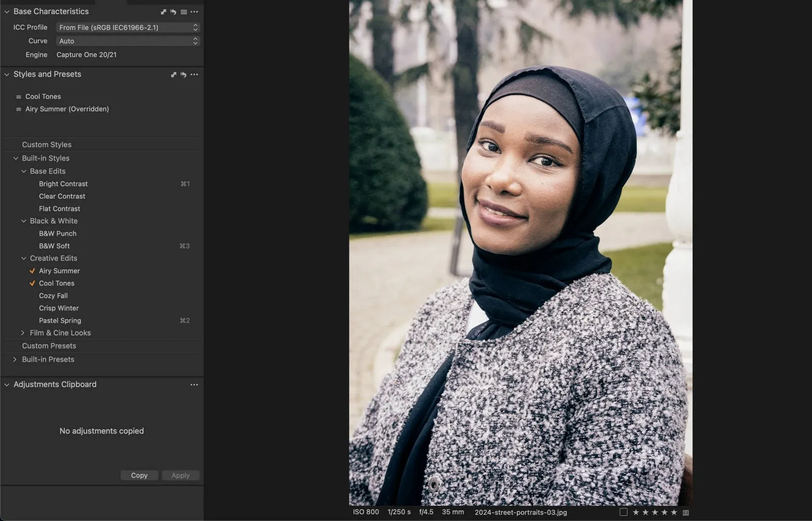Set photo rating to five stars
This screenshot has height=521, width=812.
pos(675,512)
